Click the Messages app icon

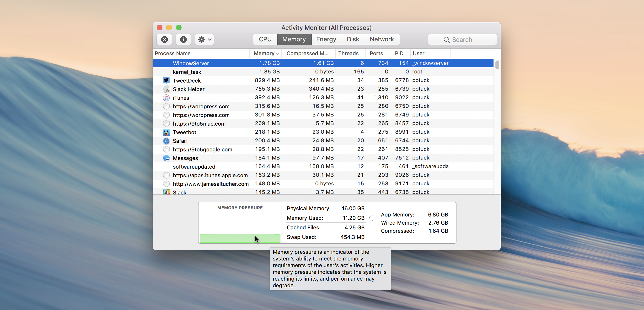click(166, 158)
